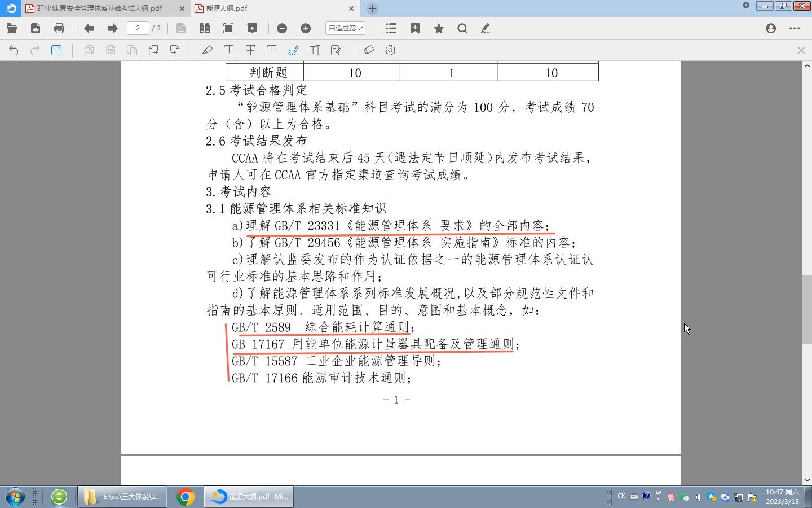Select the freehand drawing brush tool

tap(293, 50)
